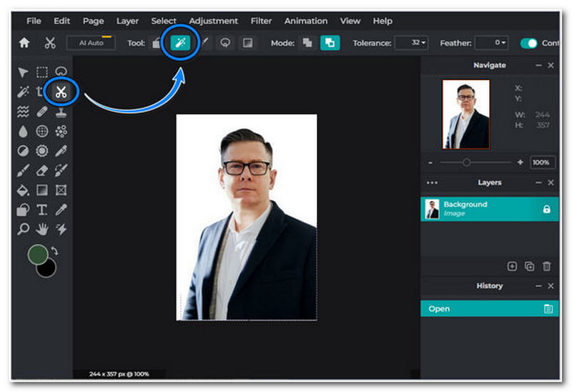Unlock the Background layer lock
This screenshot has height=392, width=572.
(546, 209)
